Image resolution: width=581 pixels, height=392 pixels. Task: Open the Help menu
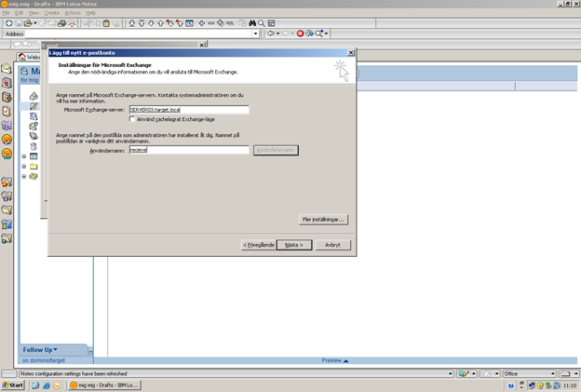pos(91,13)
